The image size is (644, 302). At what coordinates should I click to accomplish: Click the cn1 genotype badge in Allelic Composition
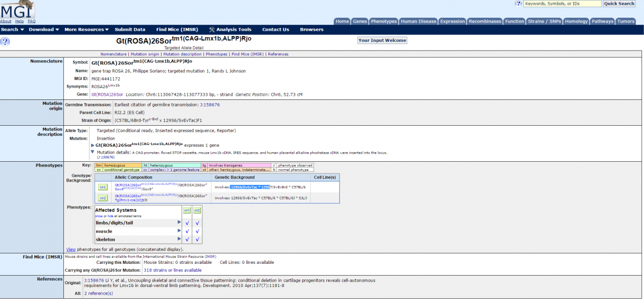point(103,187)
